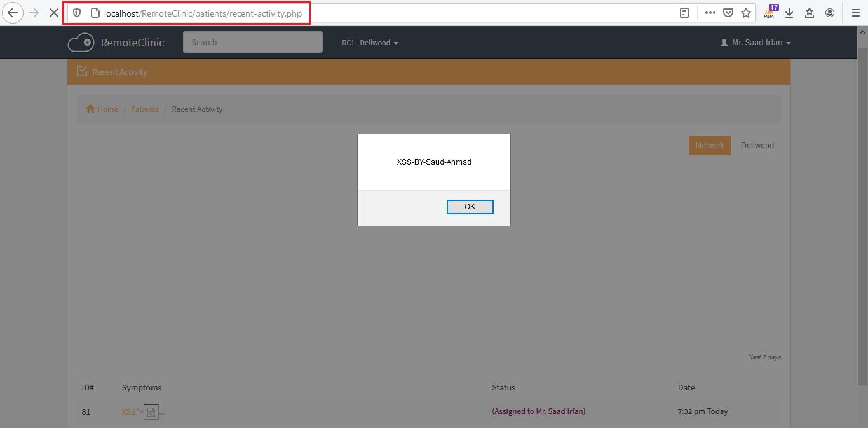
Task: Click the Date column header
Action: (x=686, y=387)
